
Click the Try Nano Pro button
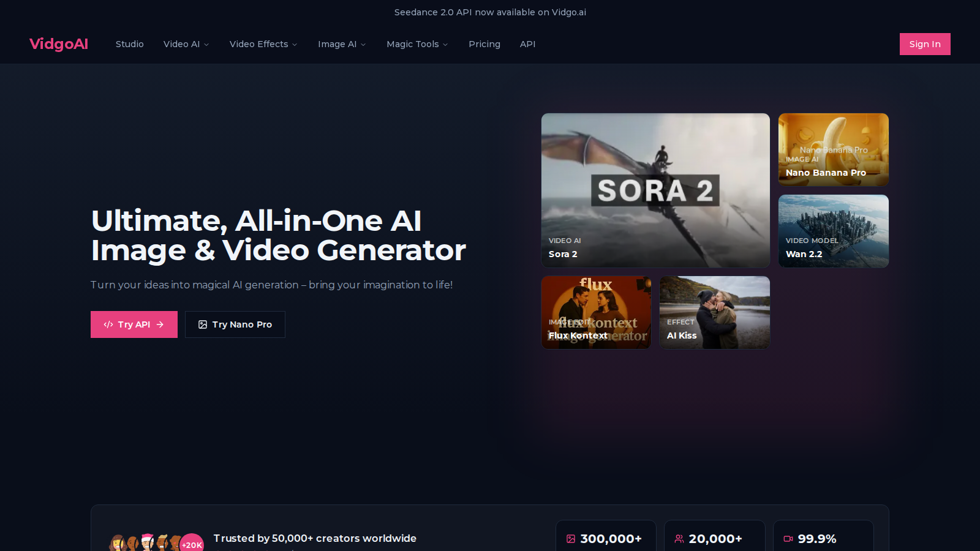235,324
